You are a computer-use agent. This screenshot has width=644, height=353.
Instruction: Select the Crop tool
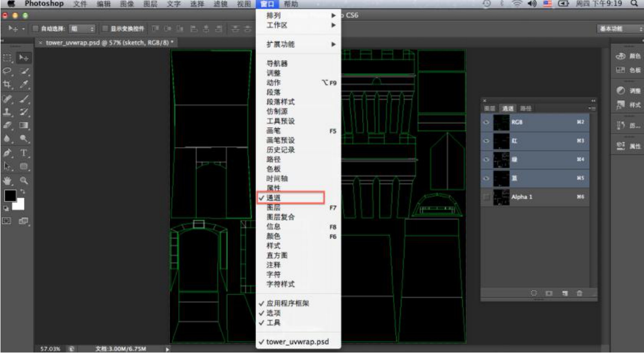[x=8, y=83]
